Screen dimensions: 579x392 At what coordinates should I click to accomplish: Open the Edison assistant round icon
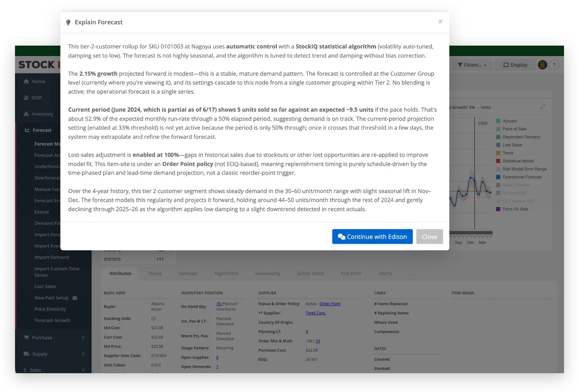click(542, 65)
